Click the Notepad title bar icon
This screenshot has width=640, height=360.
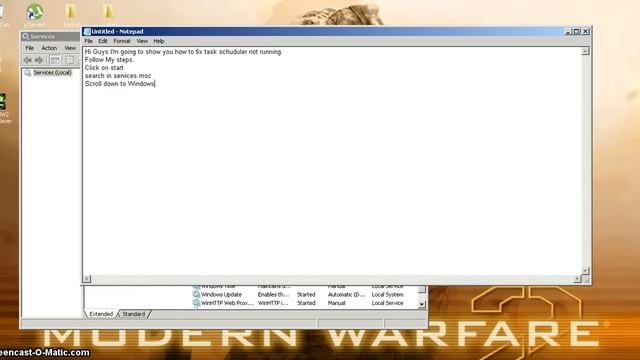tap(87, 31)
